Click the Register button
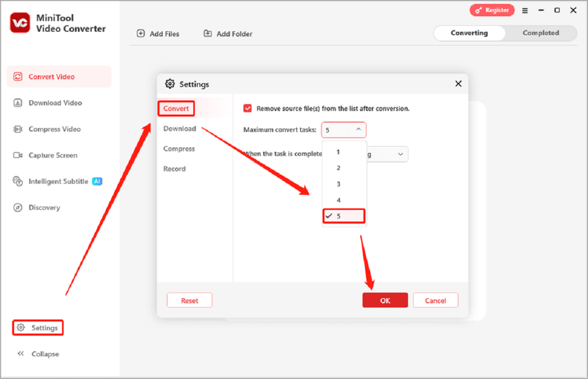588x379 pixels. point(492,10)
